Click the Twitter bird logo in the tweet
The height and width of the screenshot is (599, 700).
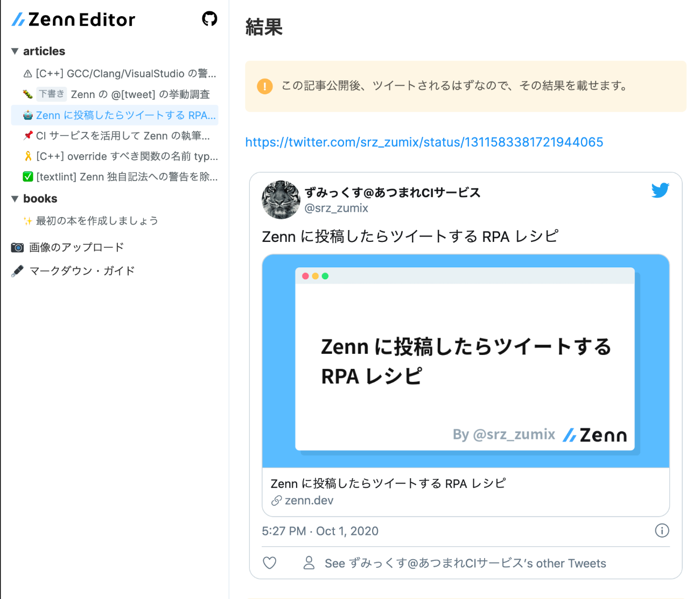pyautogui.click(x=660, y=190)
